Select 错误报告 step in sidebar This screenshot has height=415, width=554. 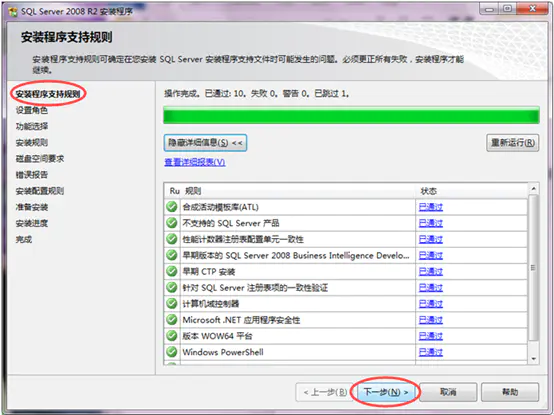pyautogui.click(x=31, y=175)
